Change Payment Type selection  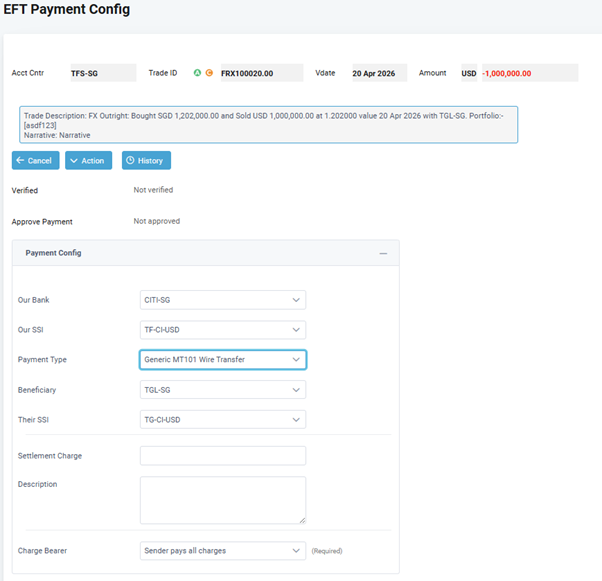[x=223, y=360]
